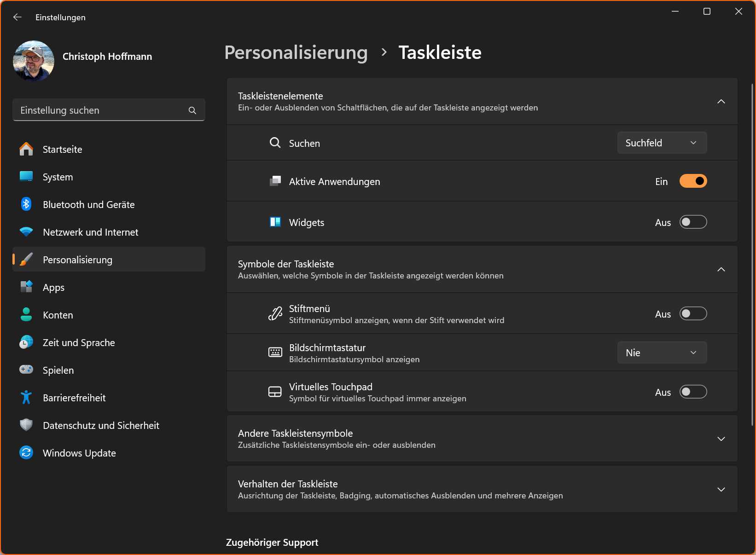Click the Netzwerk und Internet Wi-Fi icon
This screenshot has height=555, width=756.
tap(26, 232)
